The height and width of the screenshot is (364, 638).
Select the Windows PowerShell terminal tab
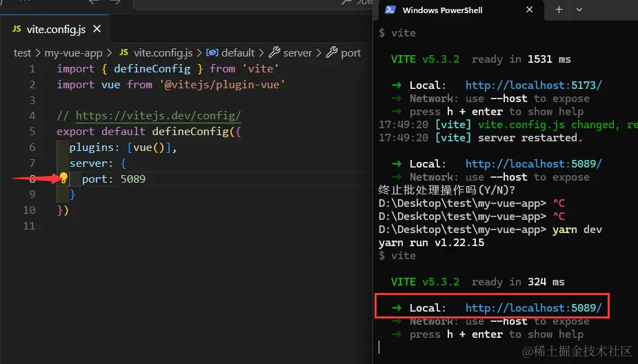(461, 10)
